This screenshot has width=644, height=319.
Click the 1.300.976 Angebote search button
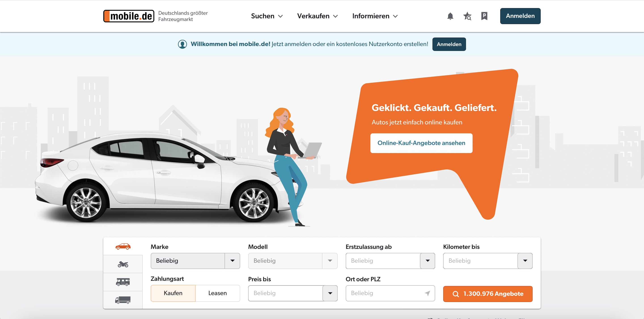coord(488,294)
